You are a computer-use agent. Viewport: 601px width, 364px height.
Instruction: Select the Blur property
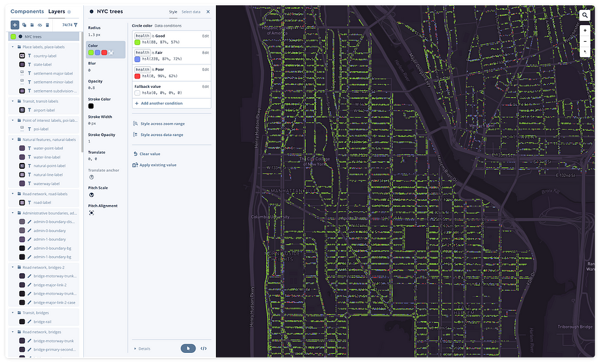[106, 67]
